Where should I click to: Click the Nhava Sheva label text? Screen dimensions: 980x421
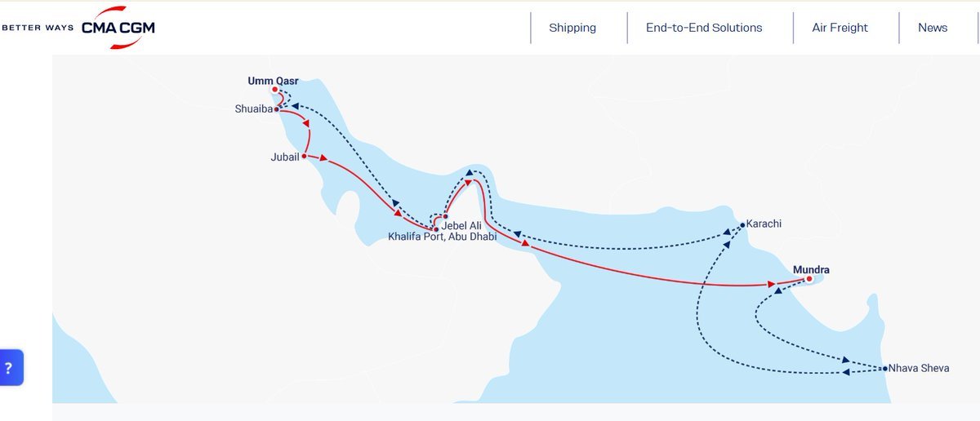(919, 369)
